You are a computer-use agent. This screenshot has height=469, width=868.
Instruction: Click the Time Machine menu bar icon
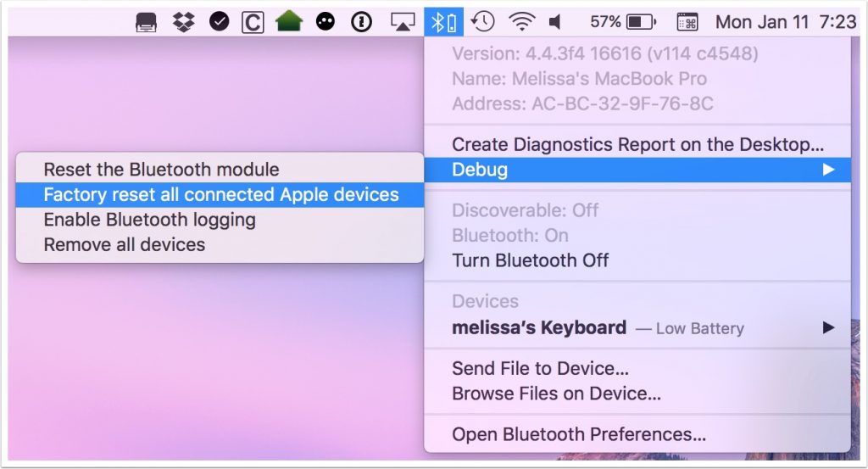click(483, 22)
